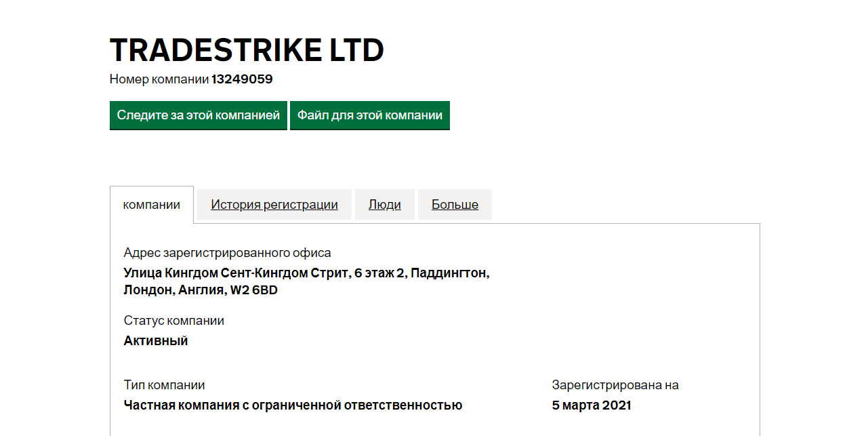
Task: Click the 'Зарегистрирована на' label
Action: (615, 385)
